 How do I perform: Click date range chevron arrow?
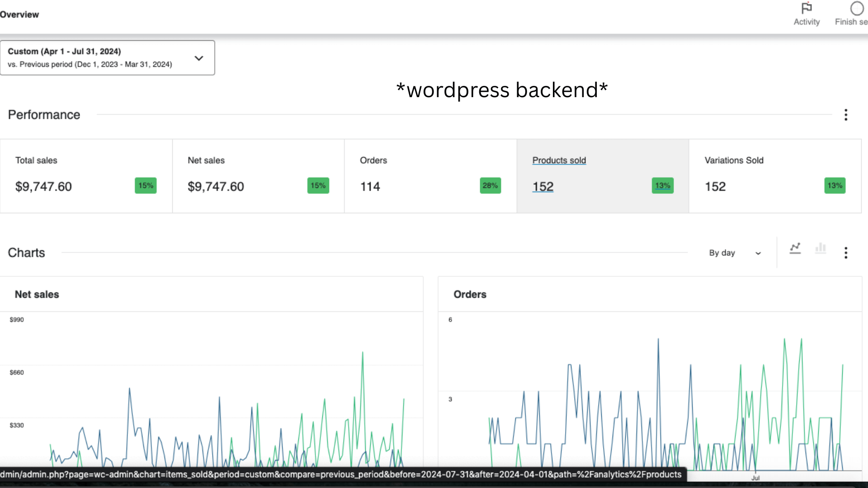199,58
